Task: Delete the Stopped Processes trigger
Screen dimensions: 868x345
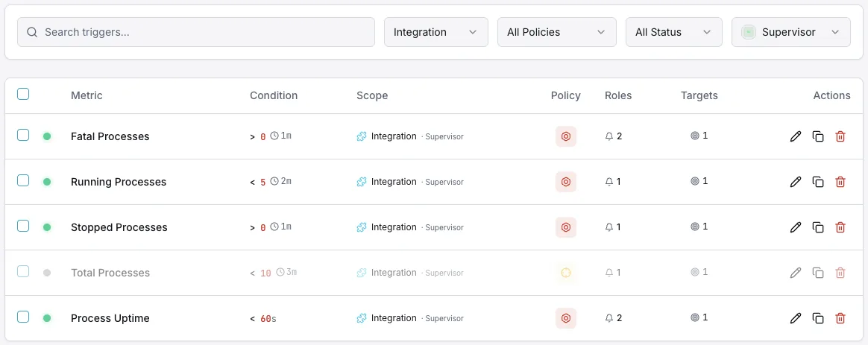Action: [x=840, y=227]
